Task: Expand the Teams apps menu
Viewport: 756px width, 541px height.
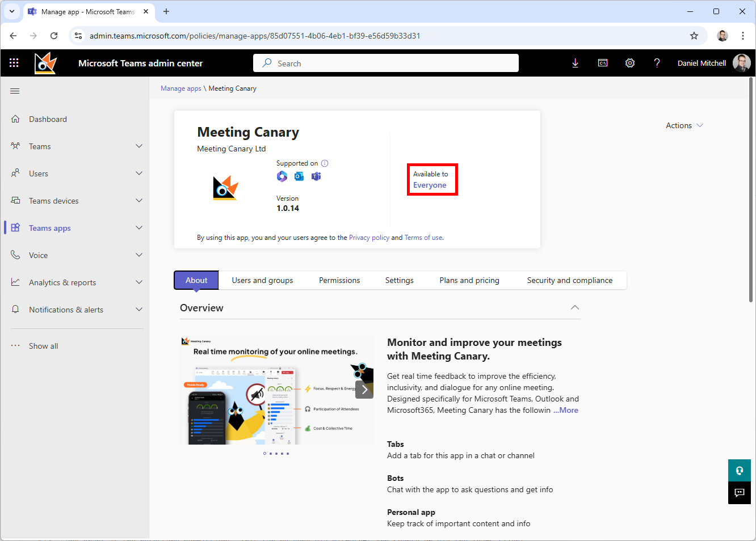Action: click(x=139, y=228)
